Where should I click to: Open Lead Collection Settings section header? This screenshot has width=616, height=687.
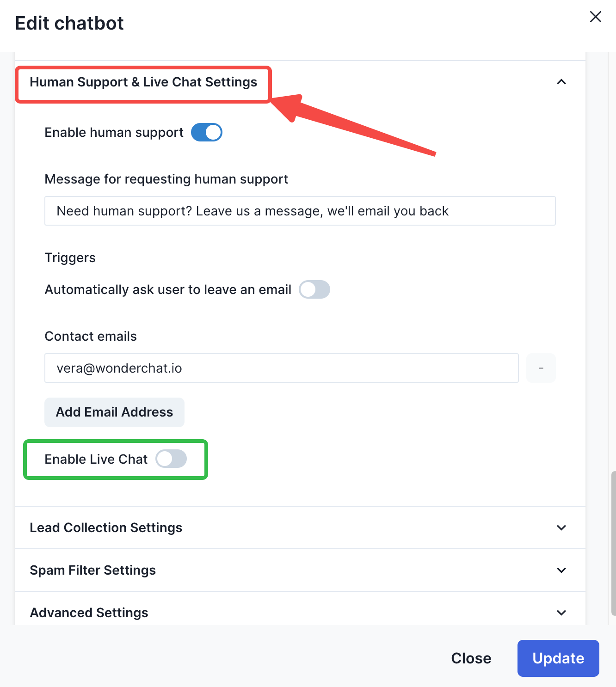106,528
